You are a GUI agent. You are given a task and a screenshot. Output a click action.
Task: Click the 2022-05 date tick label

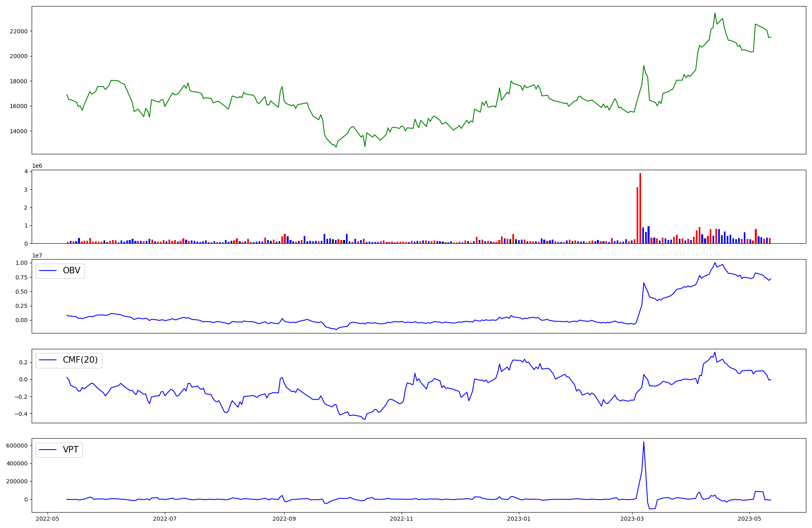[48, 519]
